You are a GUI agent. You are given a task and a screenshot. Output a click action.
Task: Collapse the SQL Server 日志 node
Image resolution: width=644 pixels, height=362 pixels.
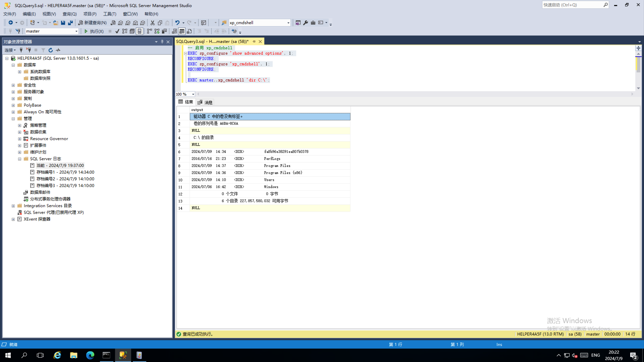tap(19, 159)
